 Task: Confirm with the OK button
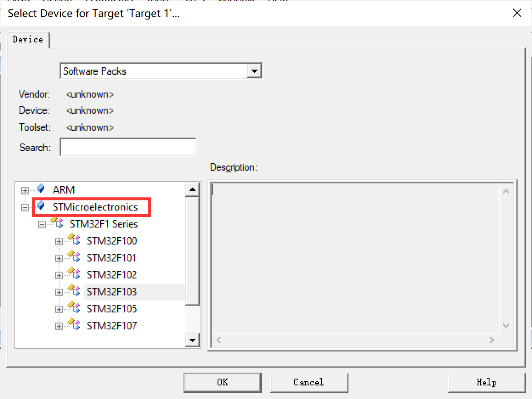pos(223,382)
